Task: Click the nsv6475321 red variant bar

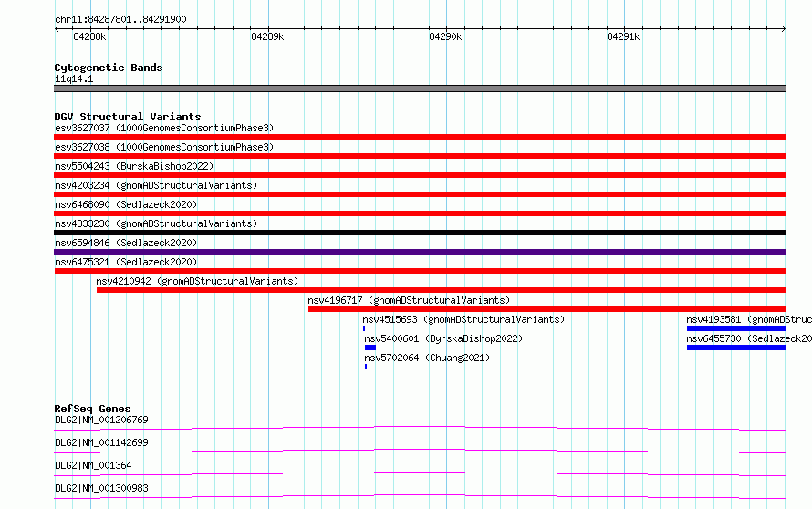Action: pyautogui.click(x=420, y=271)
